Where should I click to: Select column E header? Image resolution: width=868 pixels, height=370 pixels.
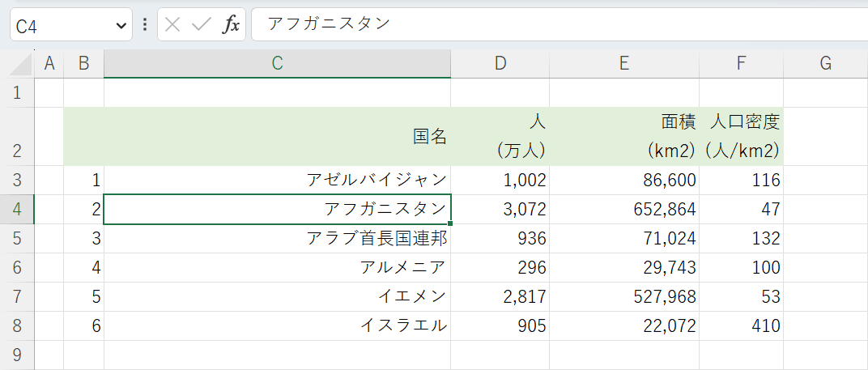(x=623, y=64)
